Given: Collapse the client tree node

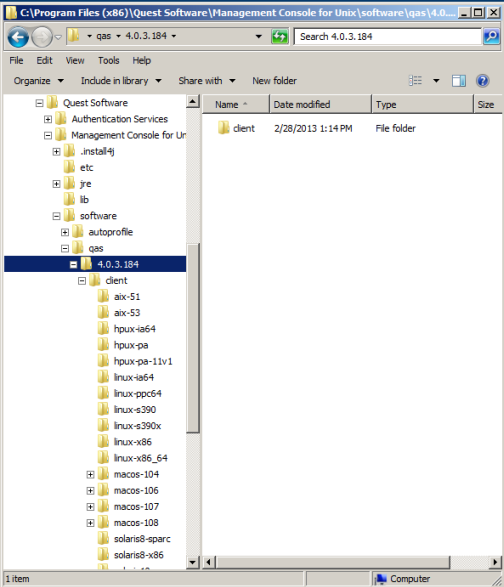Looking at the screenshot, I should (x=82, y=281).
